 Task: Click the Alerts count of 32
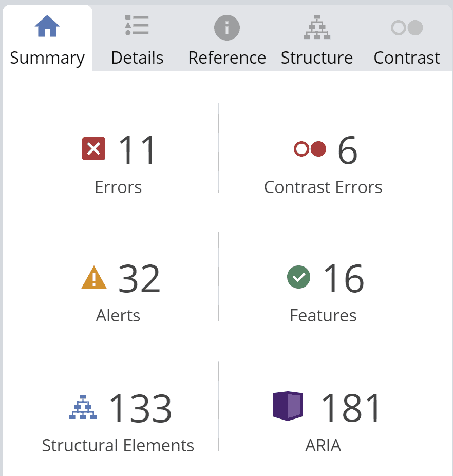pos(139,279)
